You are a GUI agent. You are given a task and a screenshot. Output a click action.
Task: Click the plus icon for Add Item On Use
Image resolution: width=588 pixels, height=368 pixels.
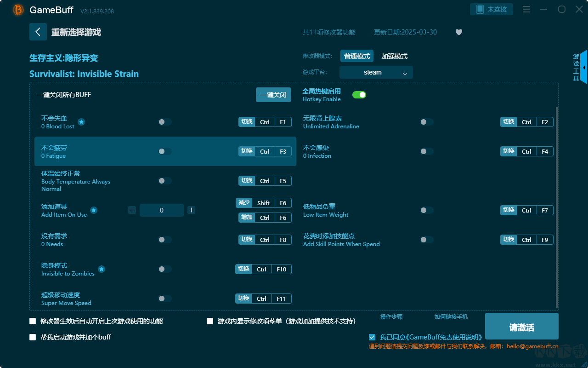[192, 210]
